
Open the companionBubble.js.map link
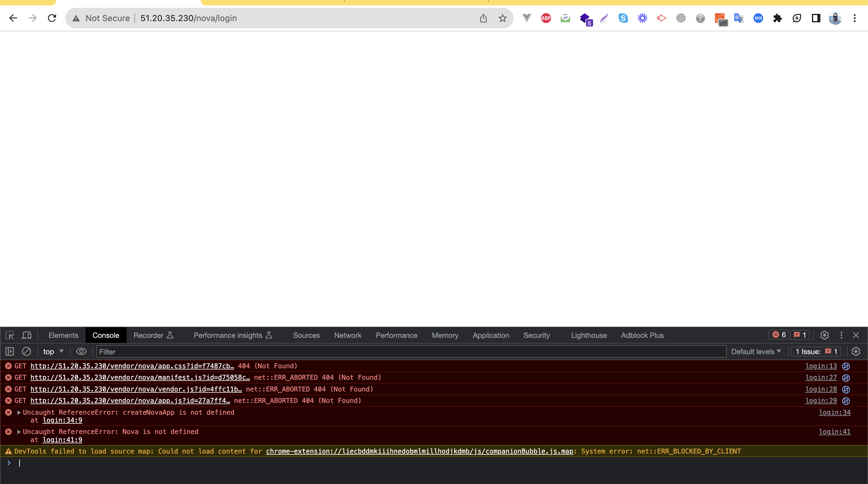420,451
